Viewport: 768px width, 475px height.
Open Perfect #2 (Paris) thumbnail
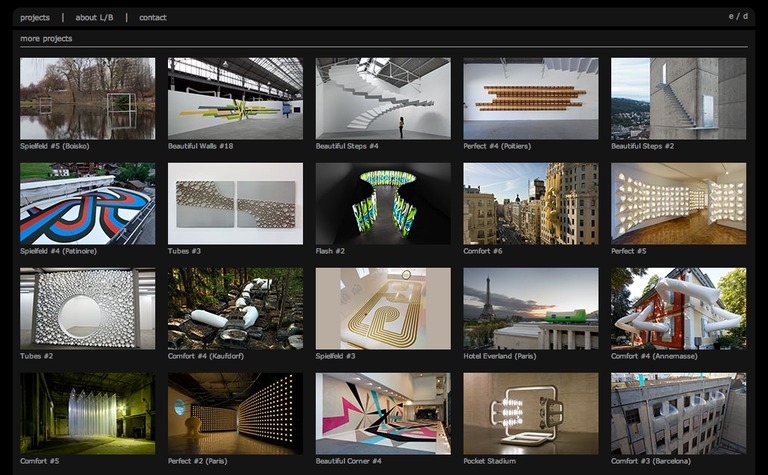tap(236, 414)
